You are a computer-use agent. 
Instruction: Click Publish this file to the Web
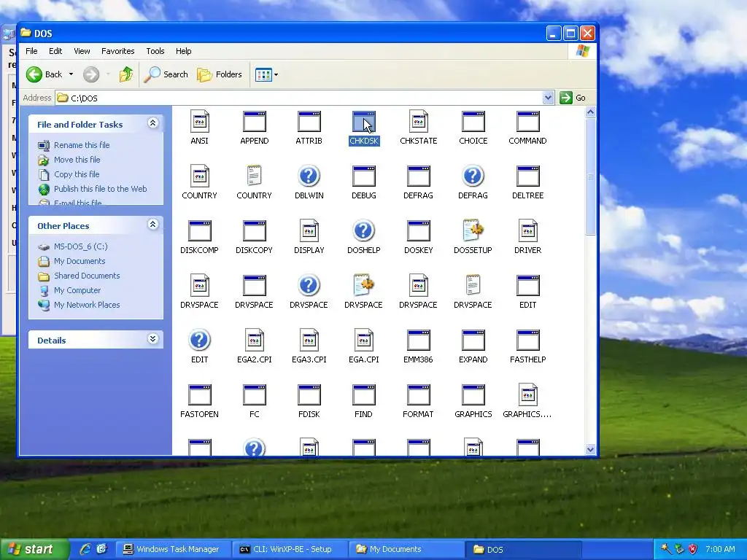101,189
